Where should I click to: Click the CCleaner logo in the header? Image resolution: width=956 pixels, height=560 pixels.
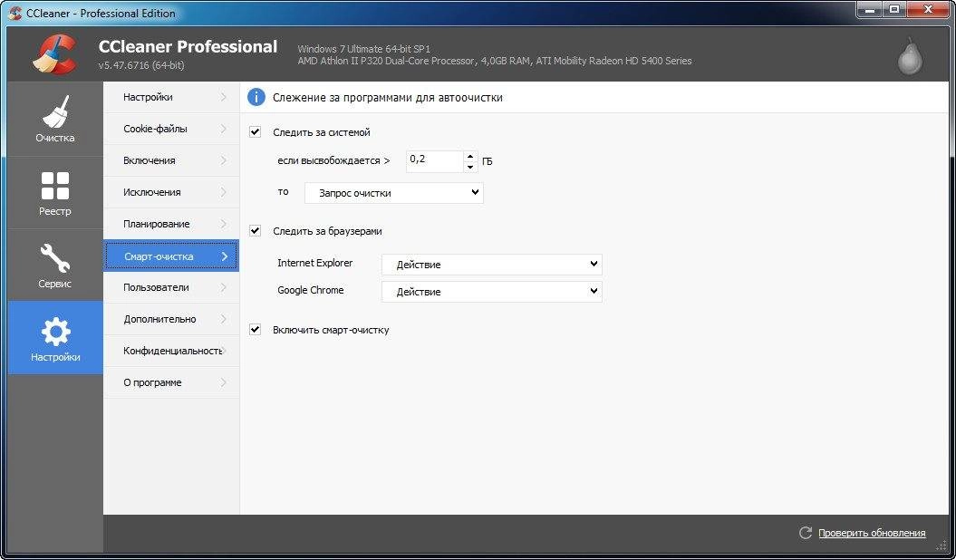coord(54,53)
